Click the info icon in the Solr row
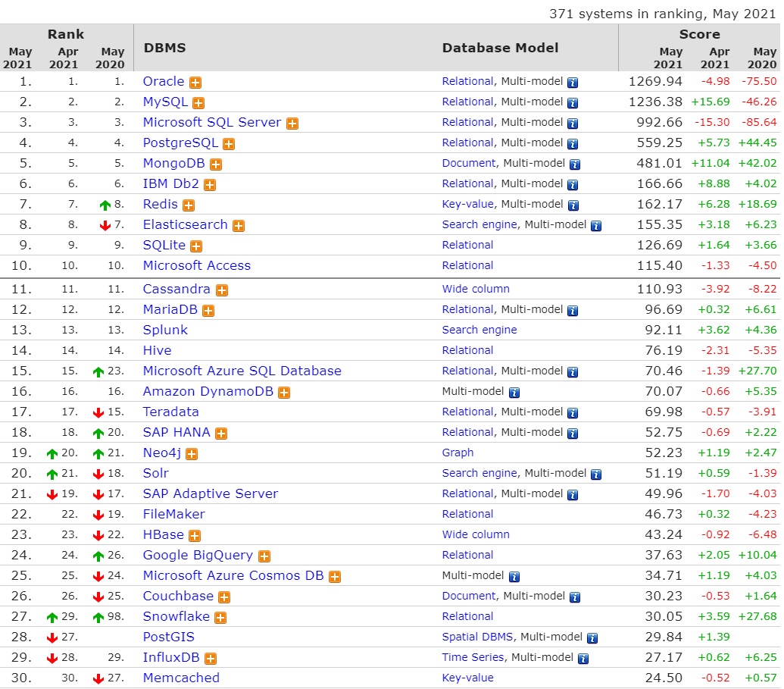The height and width of the screenshot is (689, 784). [x=596, y=474]
